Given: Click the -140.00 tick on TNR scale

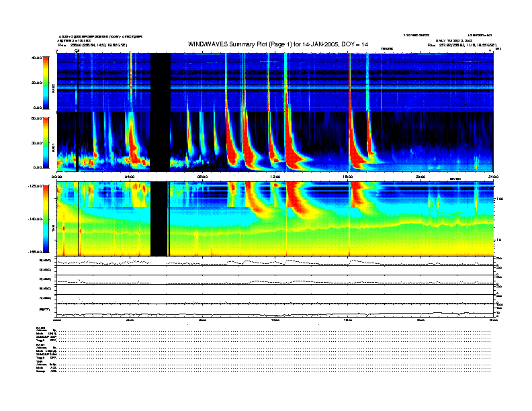Looking at the screenshot, I should 35,219.
